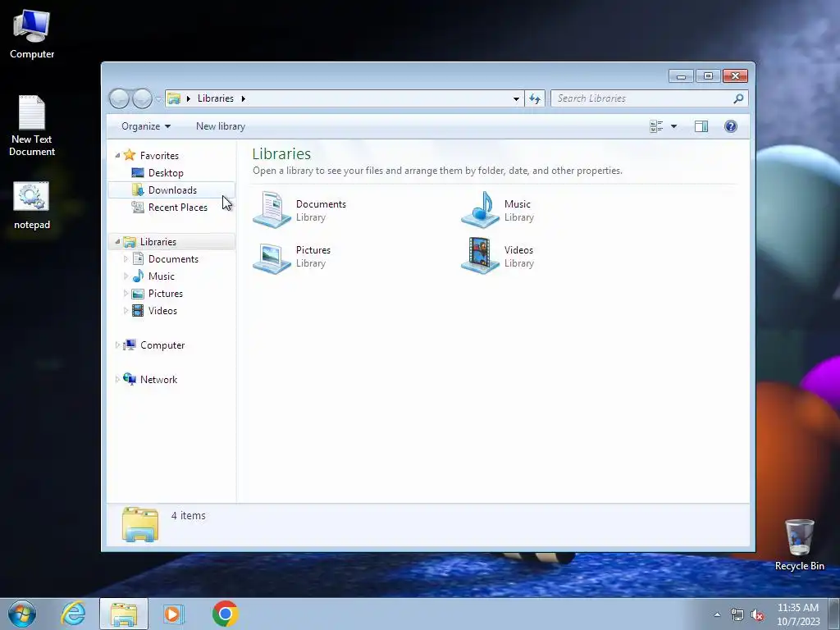Launch Google Chrome from the taskbar
Screen dimensions: 840x630
click(225, 614)
